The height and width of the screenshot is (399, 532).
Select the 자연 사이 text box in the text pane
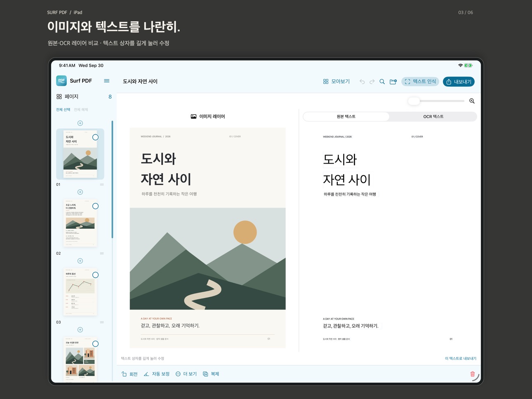click(x=347, y=180)
